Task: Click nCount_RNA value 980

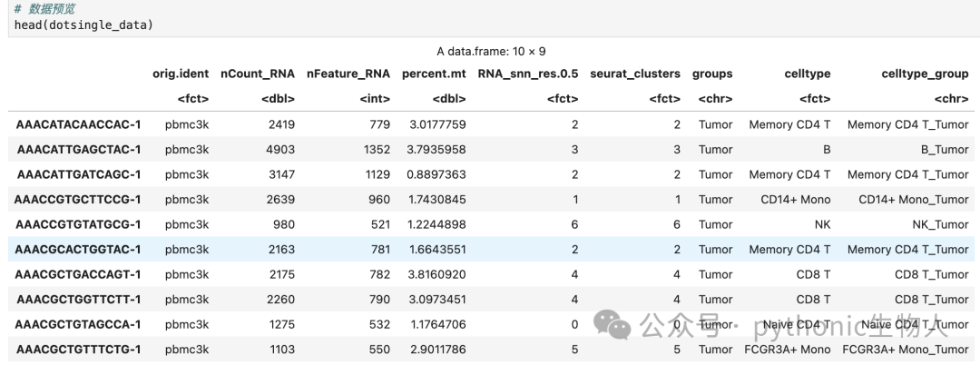Action: [x=284, y=224]
